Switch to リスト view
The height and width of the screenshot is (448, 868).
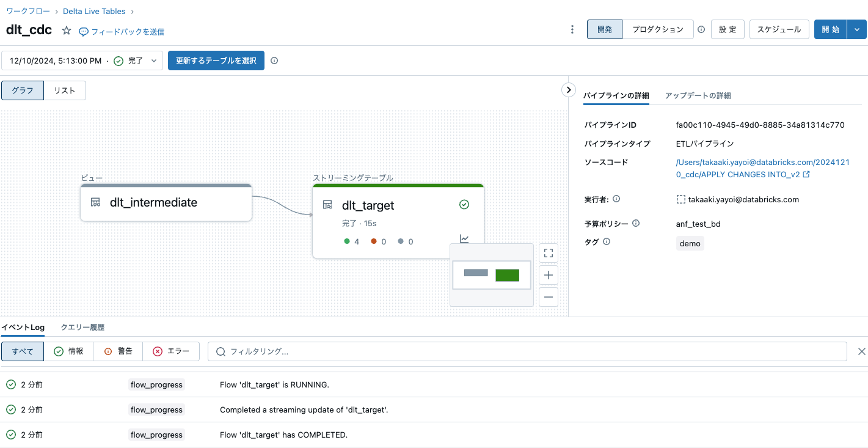tap(65, 90)
